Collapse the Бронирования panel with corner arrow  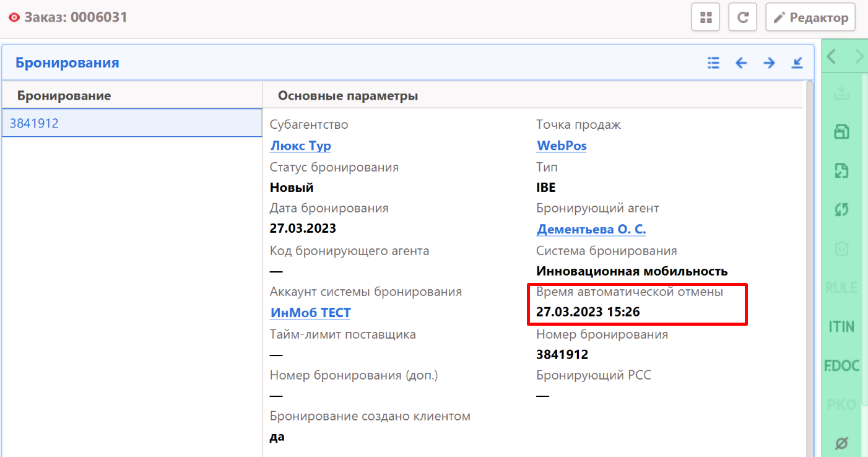click(x=797, y=63)
